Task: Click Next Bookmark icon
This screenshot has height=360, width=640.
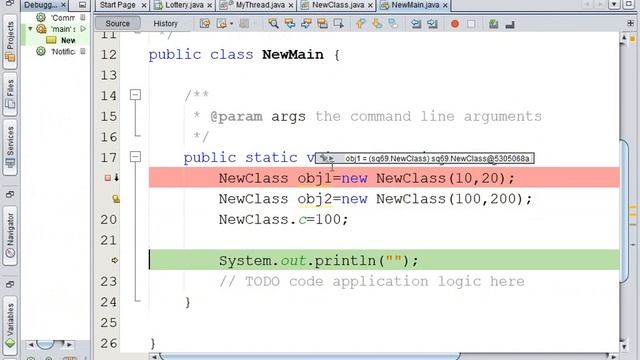Action: (377, 24)
